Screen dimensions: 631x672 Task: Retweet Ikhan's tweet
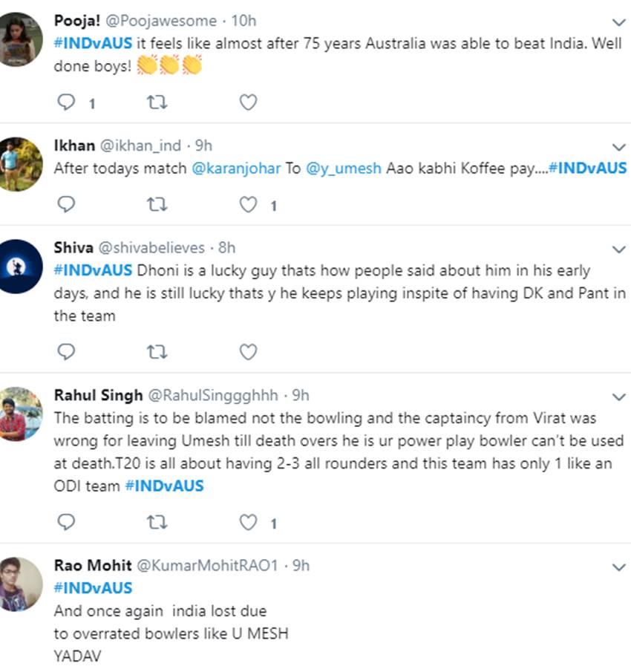157,204
